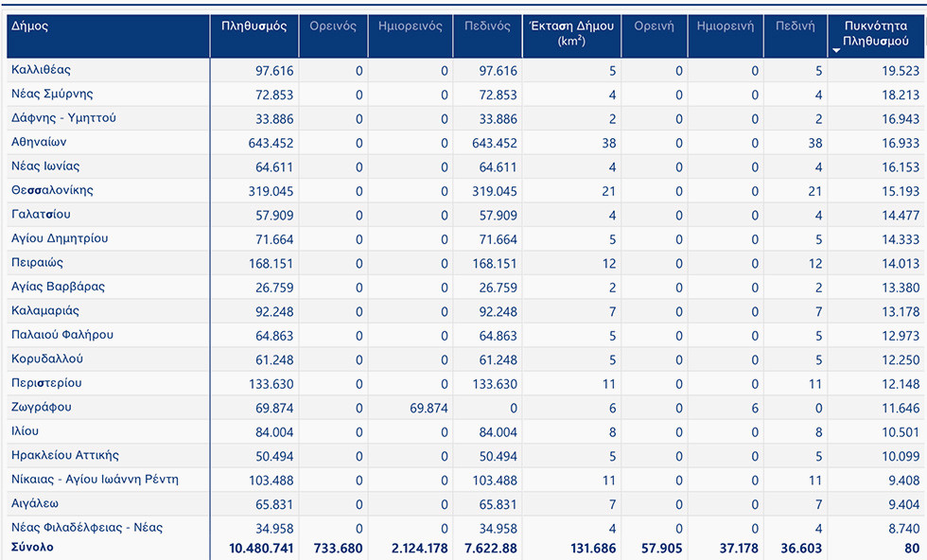Click the Ημιορεινή column header
927x560 pixels.
point(725,26)
